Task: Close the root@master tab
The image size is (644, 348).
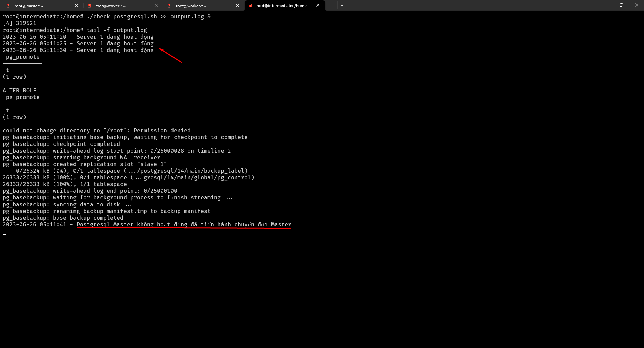Action: 76,6
